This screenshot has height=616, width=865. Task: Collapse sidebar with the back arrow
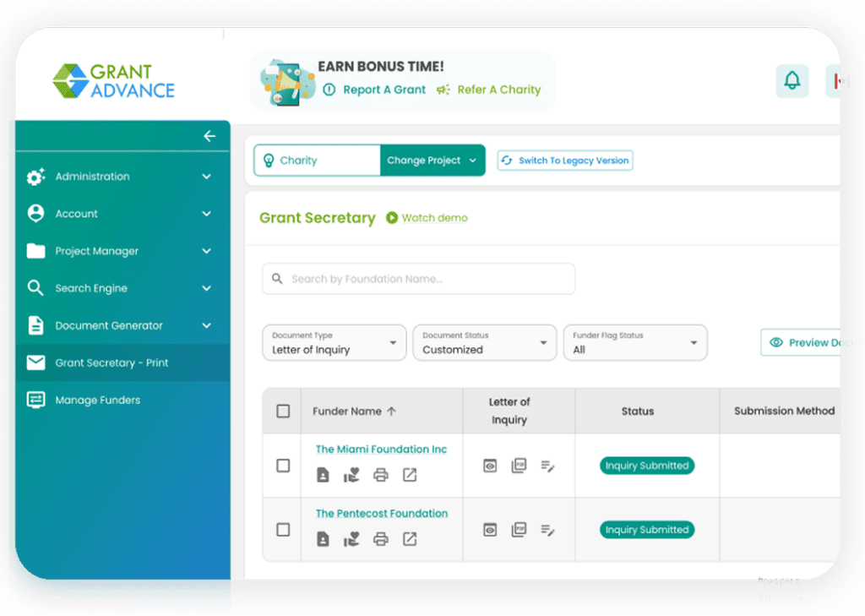coord(209,136)
